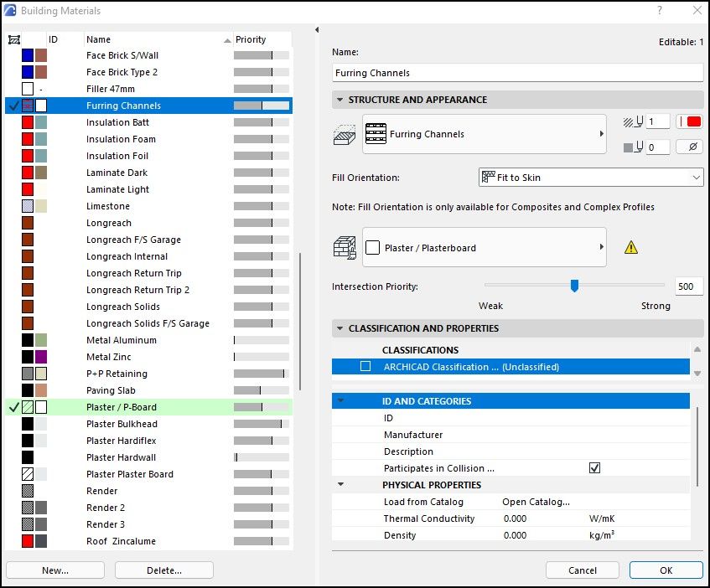The height and width of the screenshot is (588, 710).
Task: Click the Open Catalog... link
Action: (536, 502)
